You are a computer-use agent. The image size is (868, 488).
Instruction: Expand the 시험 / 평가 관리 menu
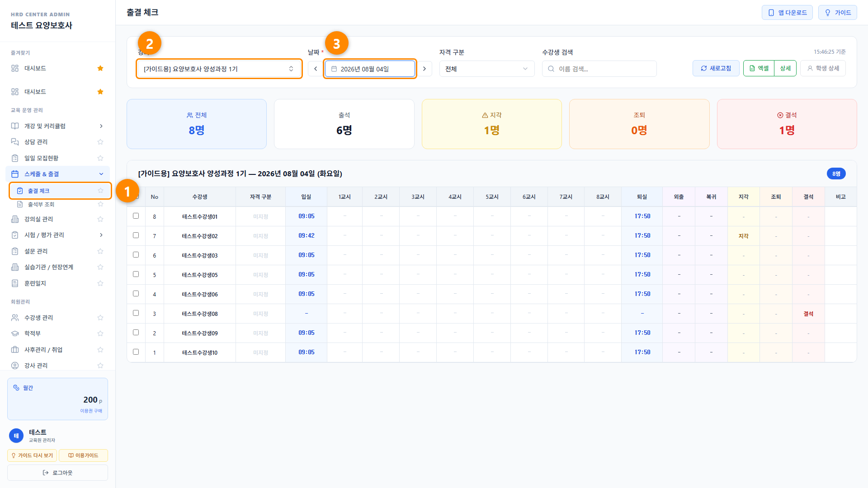[58, 235]
